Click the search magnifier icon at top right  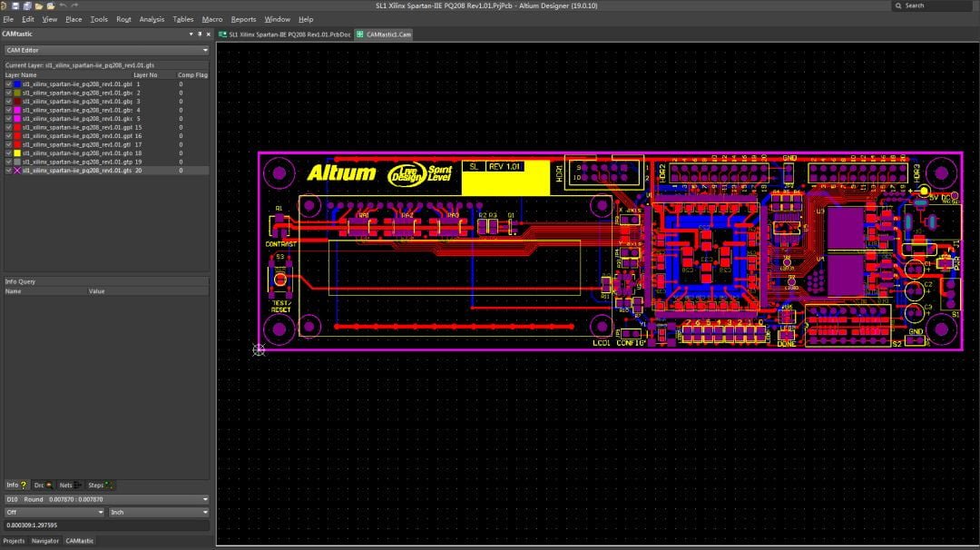click(898, 5)
